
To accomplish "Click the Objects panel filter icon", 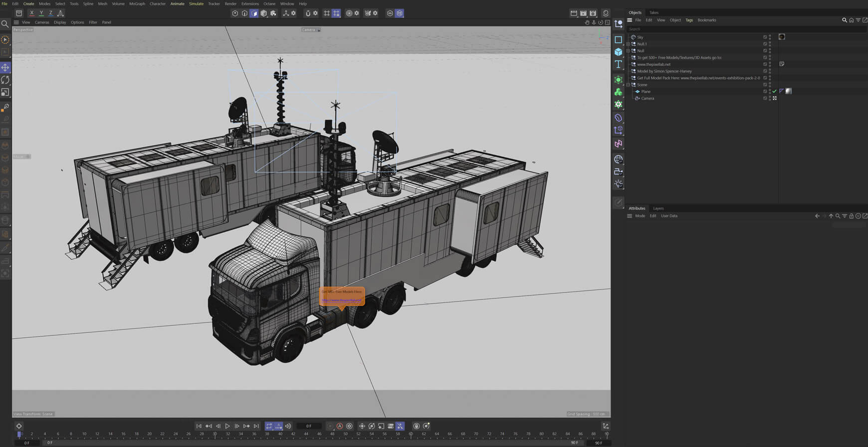I will coord(858,20).
